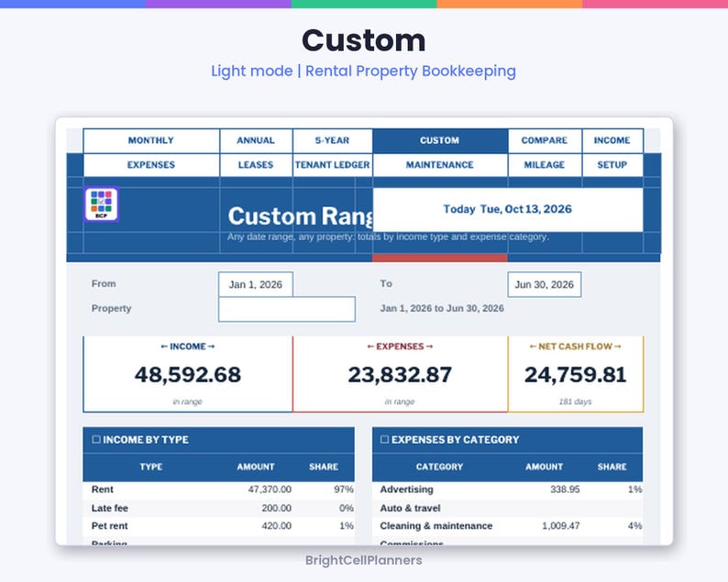Click the expenses total 23,832.87
The height and width of the screenshot is (582, 728).
(x=400, y=375)
